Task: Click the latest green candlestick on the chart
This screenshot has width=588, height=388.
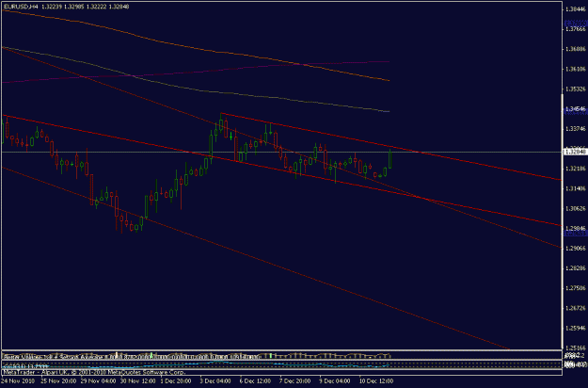Action: [x=390, y=159]
